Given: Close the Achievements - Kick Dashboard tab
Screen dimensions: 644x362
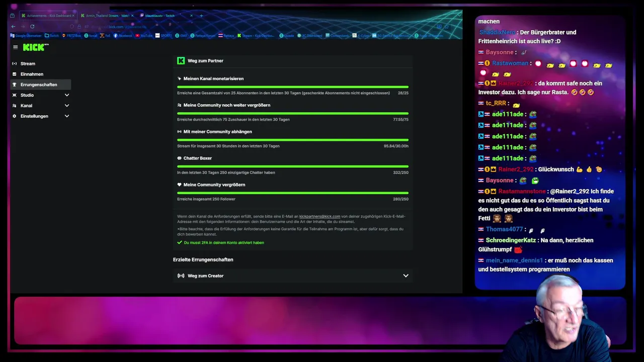Looking at the screenshot, I should click(x=73, y=16).
